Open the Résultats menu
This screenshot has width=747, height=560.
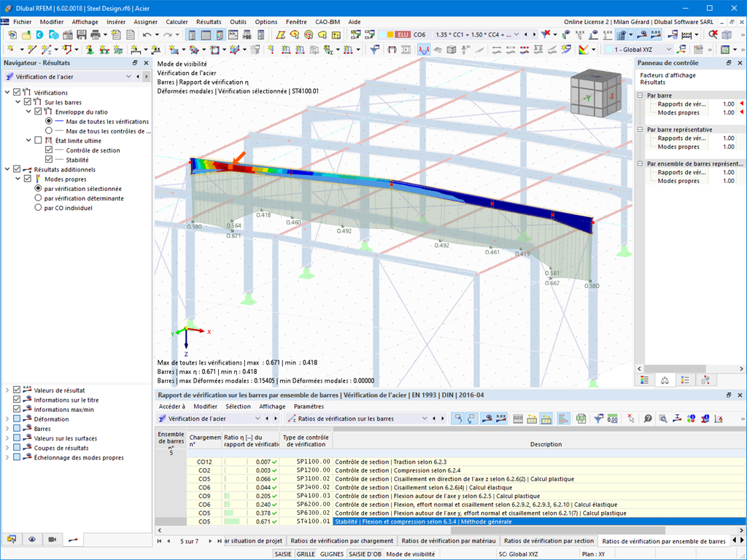[209, 22]
